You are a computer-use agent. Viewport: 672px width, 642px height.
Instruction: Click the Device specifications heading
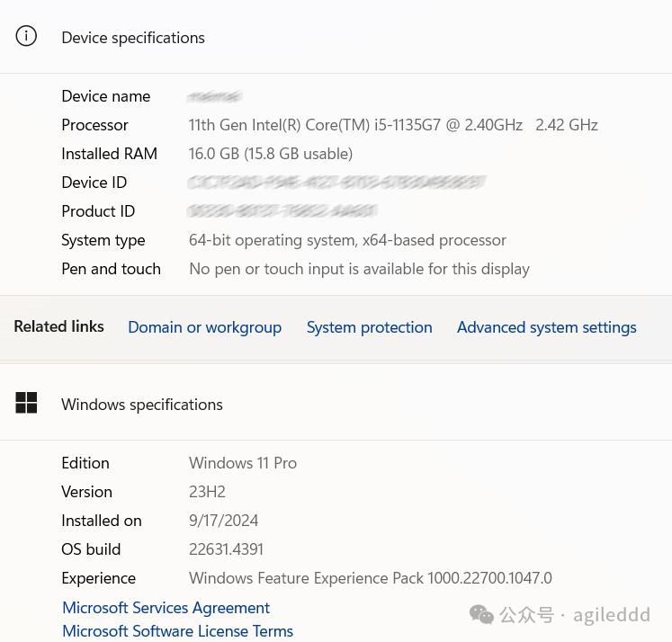pos(133,38)
